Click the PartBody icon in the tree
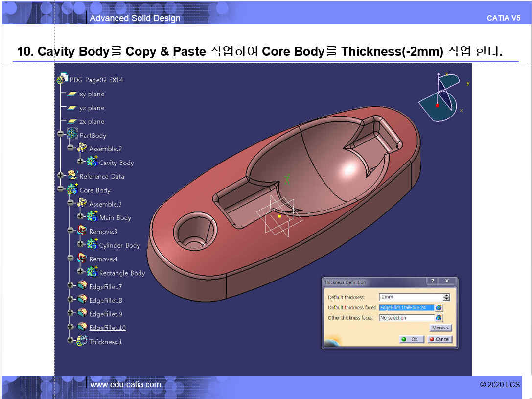Viewport: 532px width, 399px height. click(x=72, y=135)
